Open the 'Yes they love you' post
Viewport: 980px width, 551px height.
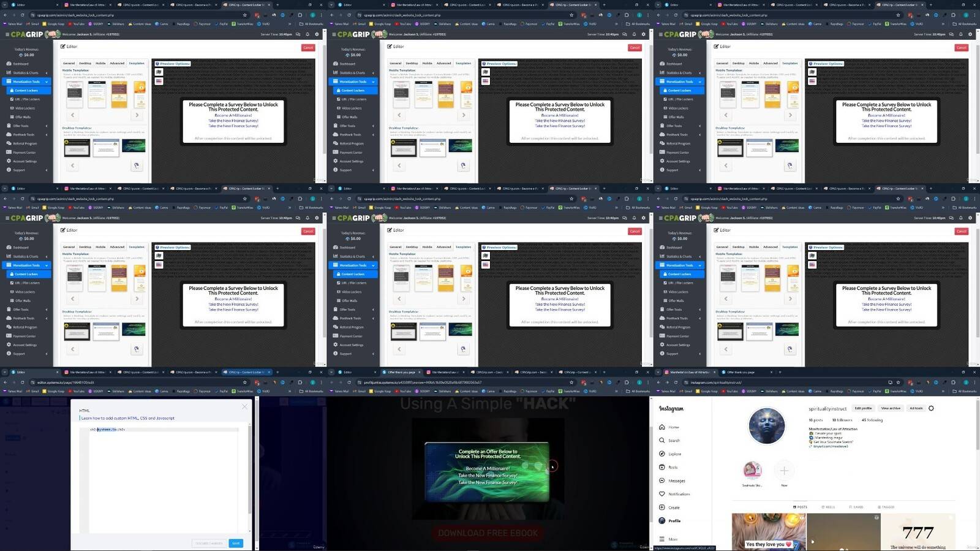coord(769,532)
